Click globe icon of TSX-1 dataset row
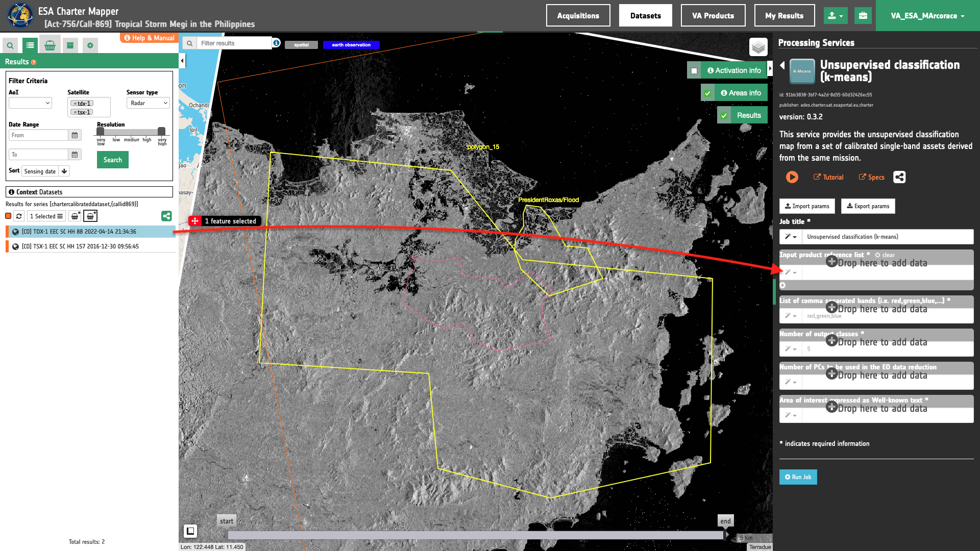Viewport: 980px width, 551px height. (15, 246)
